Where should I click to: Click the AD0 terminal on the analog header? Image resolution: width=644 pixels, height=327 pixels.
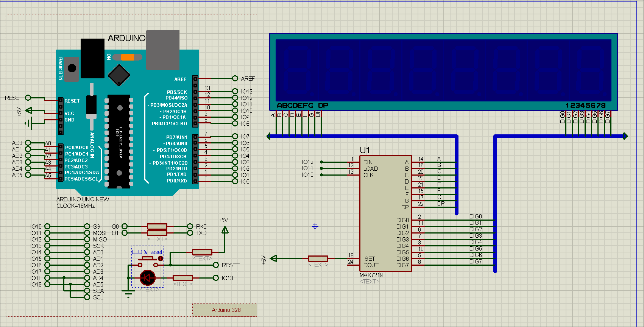click(28, 143)
